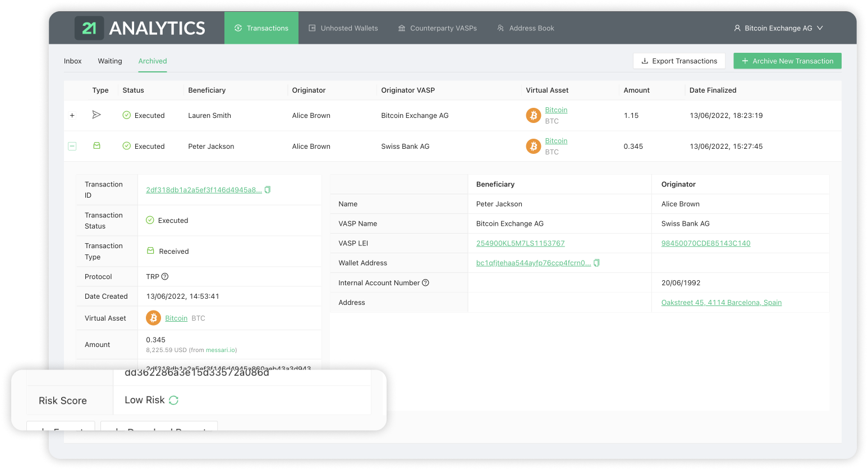
Task: Click the sent paper-plane icon on Lauren Smith row
Action: pos(97,115)
